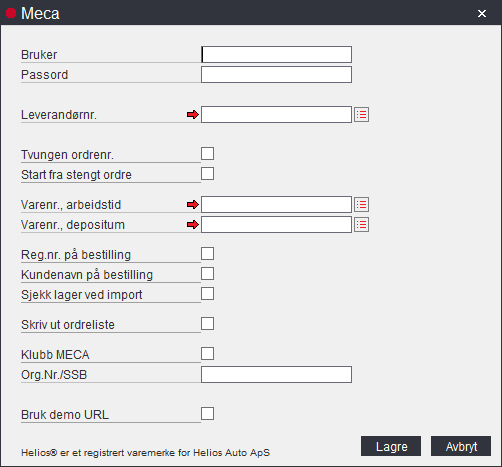Check Reg.nr. på bestilling option

click(x=207, y=254)
